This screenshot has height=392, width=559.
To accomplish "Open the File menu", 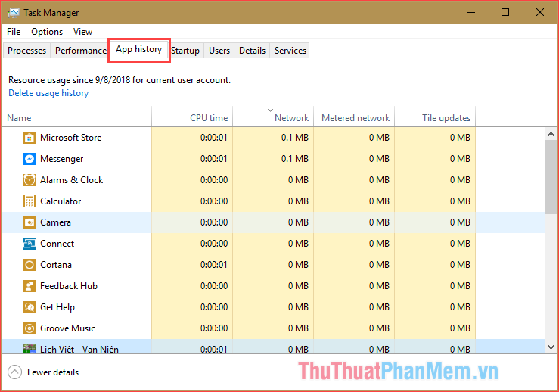I will (14, 32).
